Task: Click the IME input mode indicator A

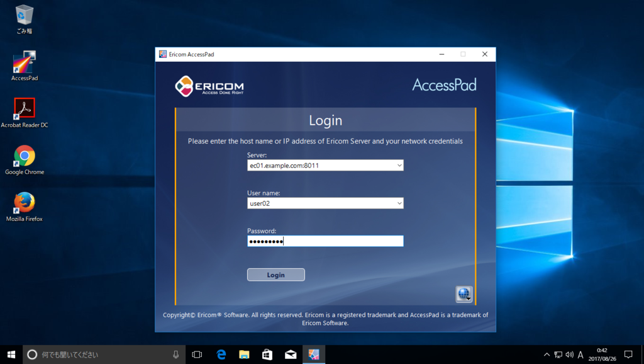Action: [x=580, y=355]
